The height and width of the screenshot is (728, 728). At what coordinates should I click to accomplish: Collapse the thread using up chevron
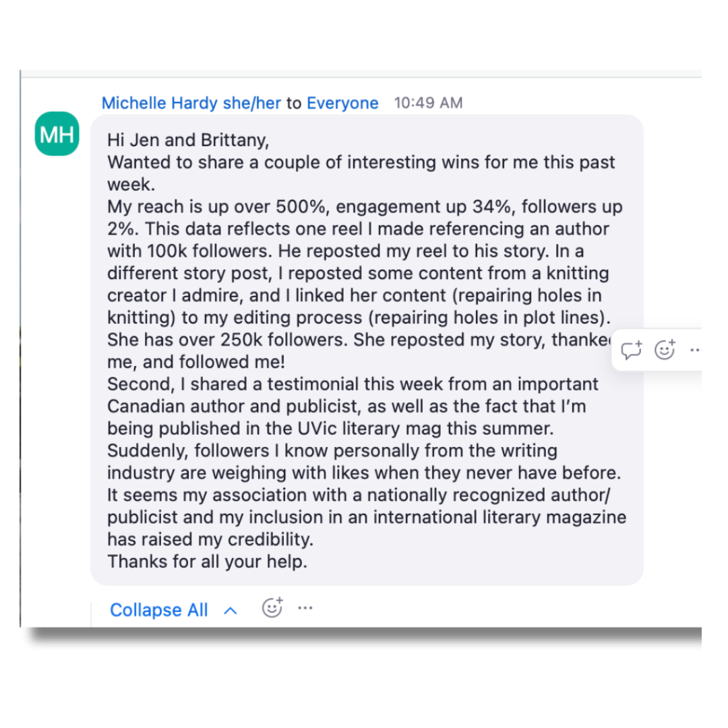coord(231,611)
